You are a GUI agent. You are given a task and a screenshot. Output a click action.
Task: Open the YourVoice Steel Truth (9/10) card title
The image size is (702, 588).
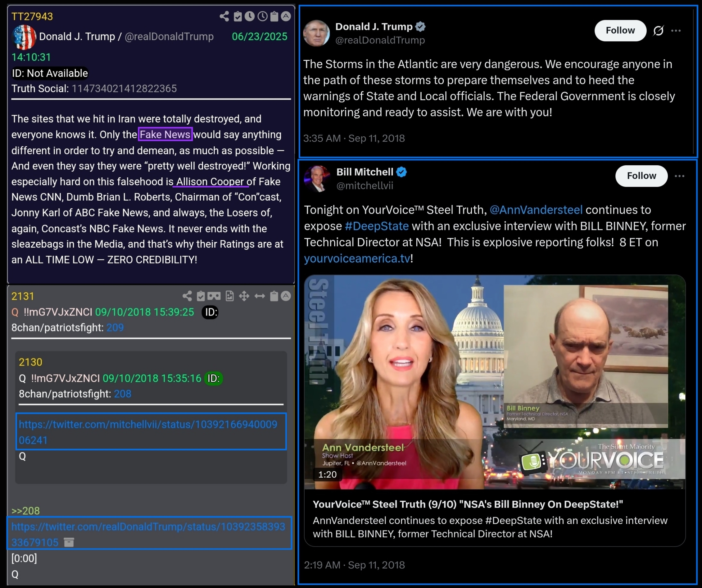(x=468, y=504)
